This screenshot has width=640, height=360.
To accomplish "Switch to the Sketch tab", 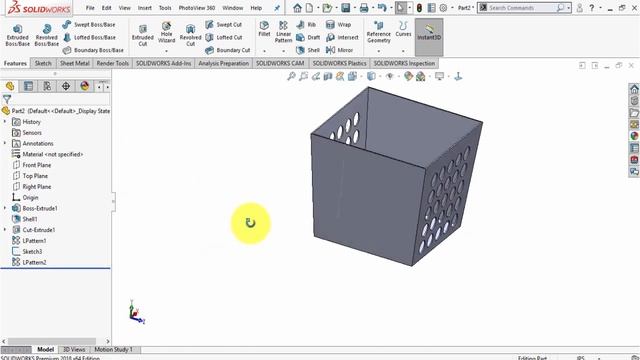I will click(43, 63).
